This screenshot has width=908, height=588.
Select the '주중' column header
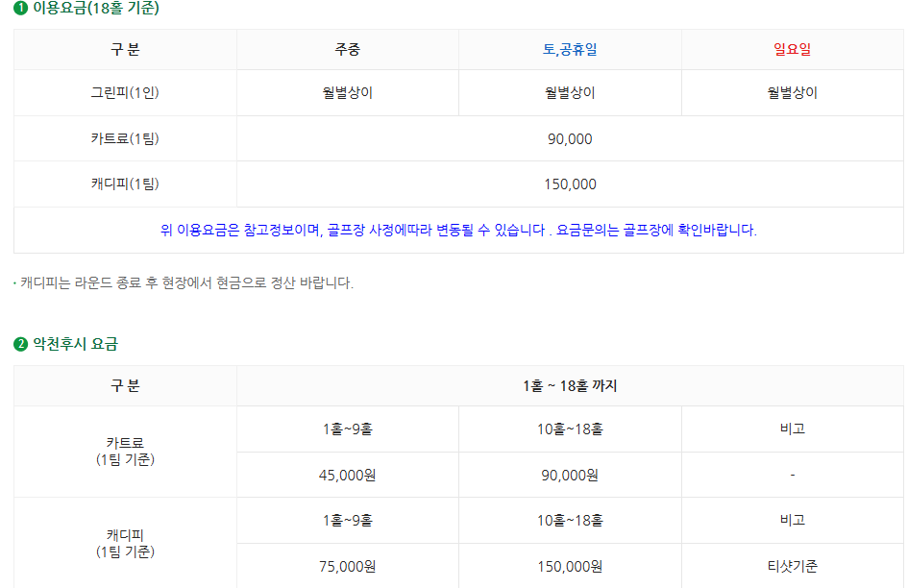(348, 50)
